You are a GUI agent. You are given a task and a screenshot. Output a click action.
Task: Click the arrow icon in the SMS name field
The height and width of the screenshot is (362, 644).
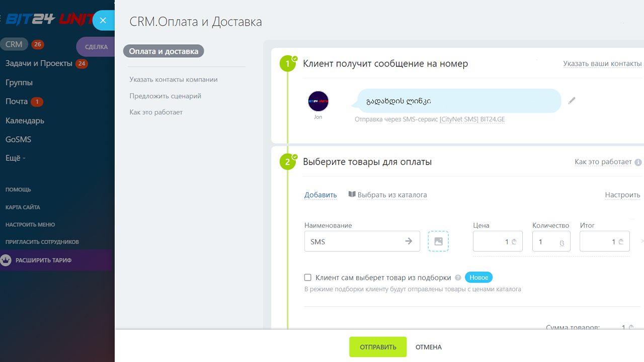pyautogui.click(x=409, y=241)
